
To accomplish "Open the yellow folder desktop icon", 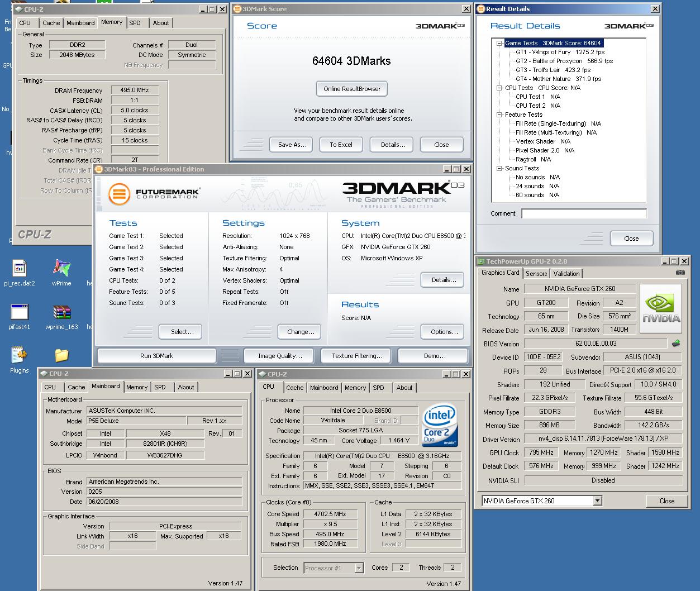I will (x=61, y=355).
